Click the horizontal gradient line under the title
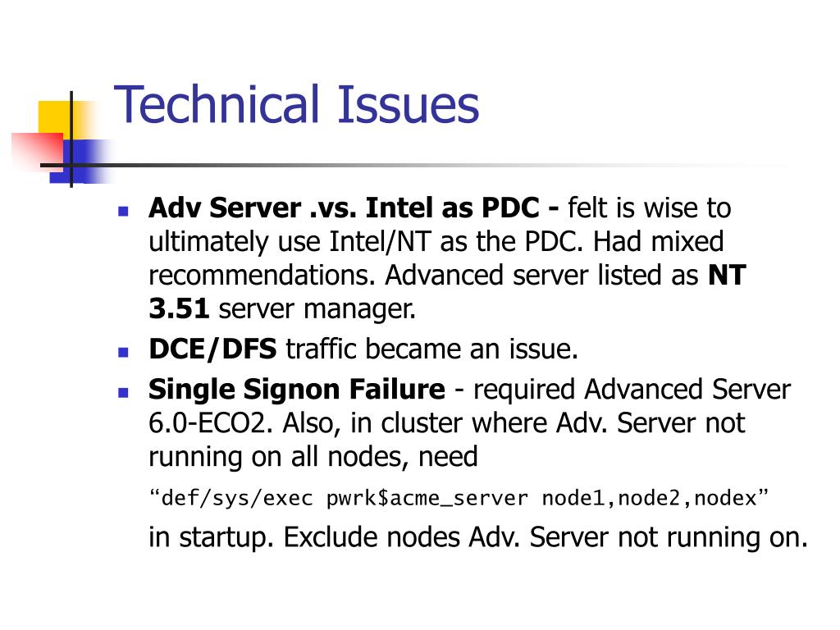Screen dimensions: 840x630 pyautogui.click(x=418, y=165)
